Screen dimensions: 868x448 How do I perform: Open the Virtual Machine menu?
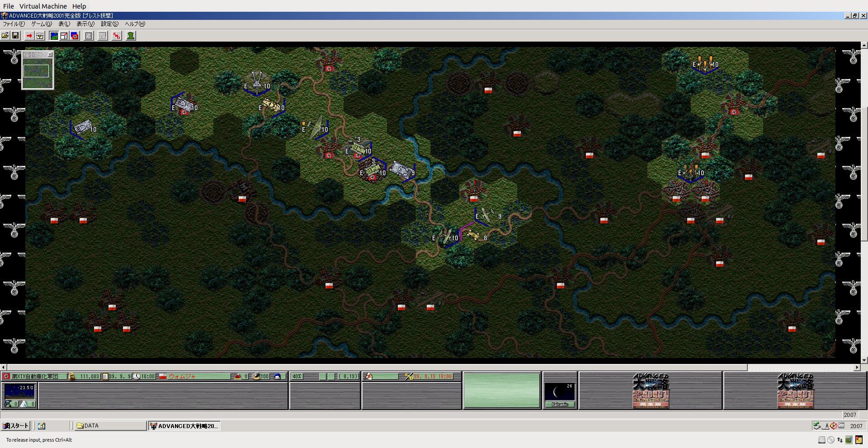pyautogui.click(x=43, y=6)
